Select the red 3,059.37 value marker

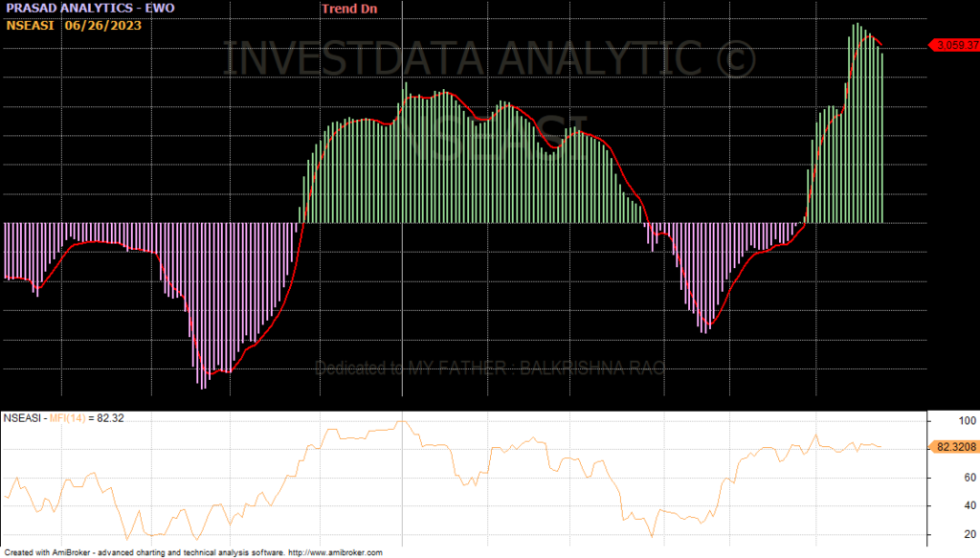point(954,45)
